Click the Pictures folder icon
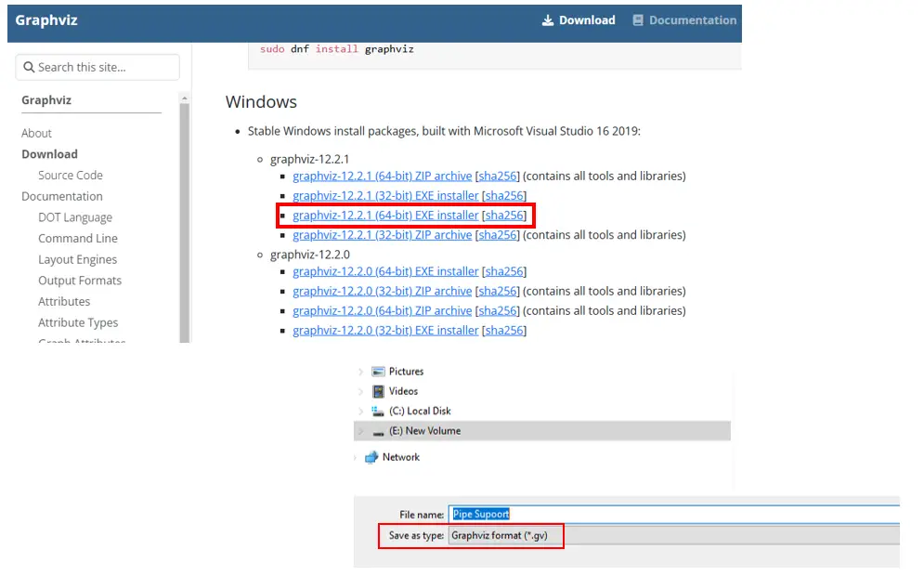The height and width of the screenshot is (576, 924). tap(378, 372)
